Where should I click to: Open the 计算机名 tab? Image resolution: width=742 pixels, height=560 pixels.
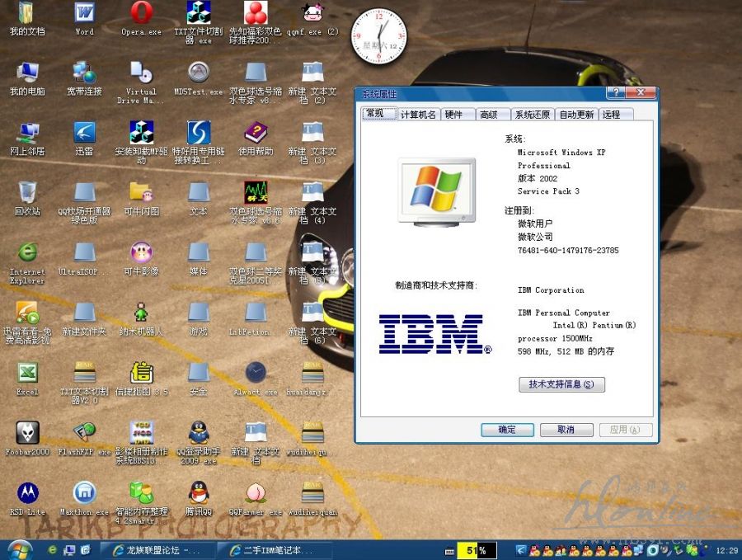[x=418, y=115]
